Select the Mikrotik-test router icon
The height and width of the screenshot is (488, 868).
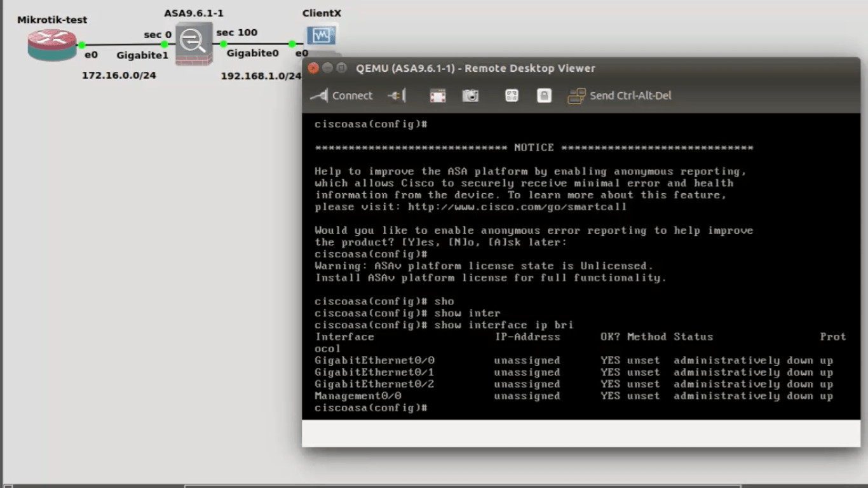[x=52, y=44]
